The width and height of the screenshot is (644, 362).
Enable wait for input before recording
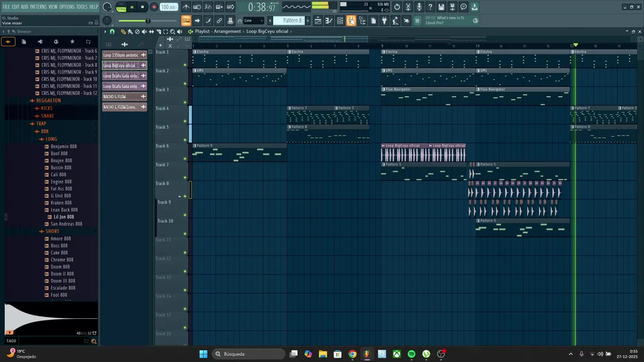[x=197, y=7]
